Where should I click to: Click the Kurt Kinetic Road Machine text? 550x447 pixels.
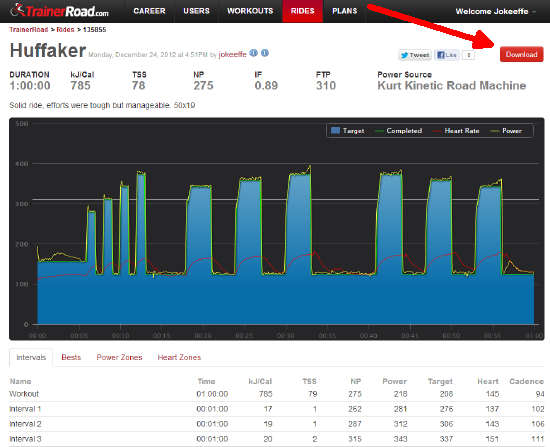pyautogui.click(x=451, y=86)
